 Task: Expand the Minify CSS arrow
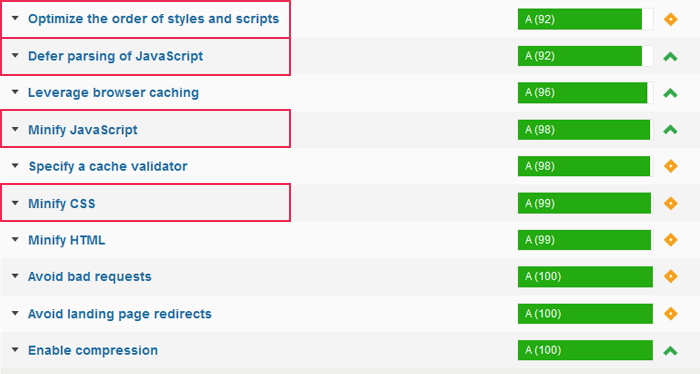(15, 203)
